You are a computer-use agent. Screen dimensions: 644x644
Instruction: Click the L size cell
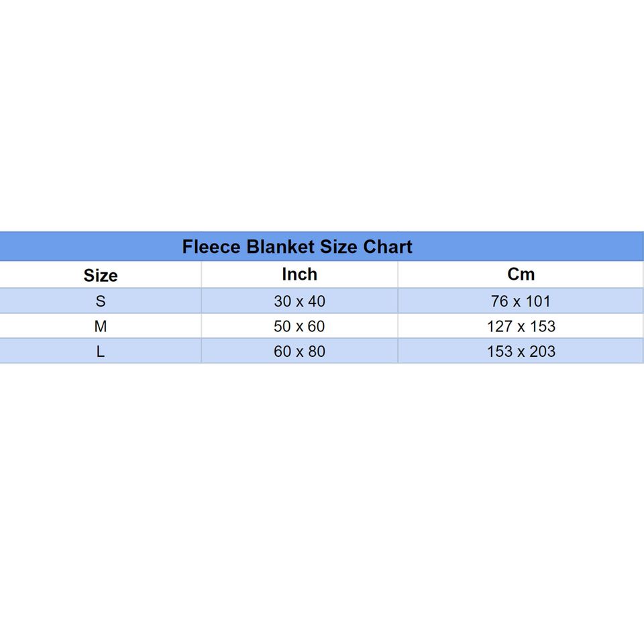[x=101, y=352]
